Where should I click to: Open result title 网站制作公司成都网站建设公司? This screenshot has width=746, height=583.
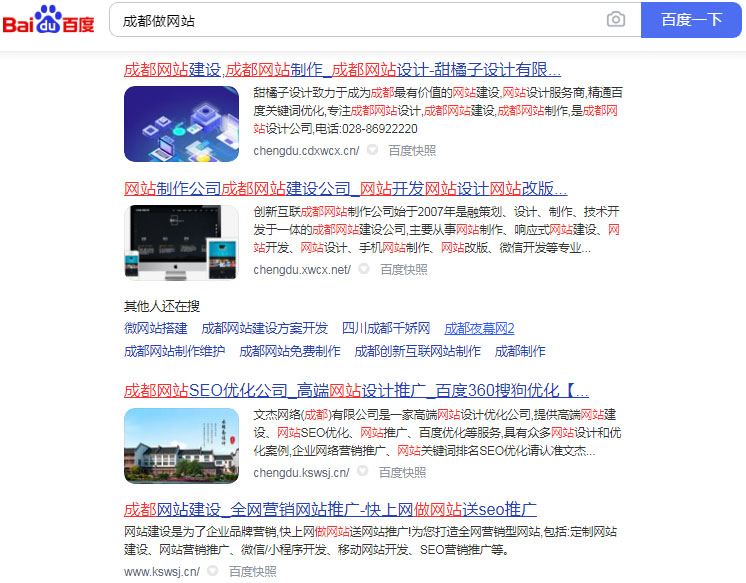coord(345,188)
